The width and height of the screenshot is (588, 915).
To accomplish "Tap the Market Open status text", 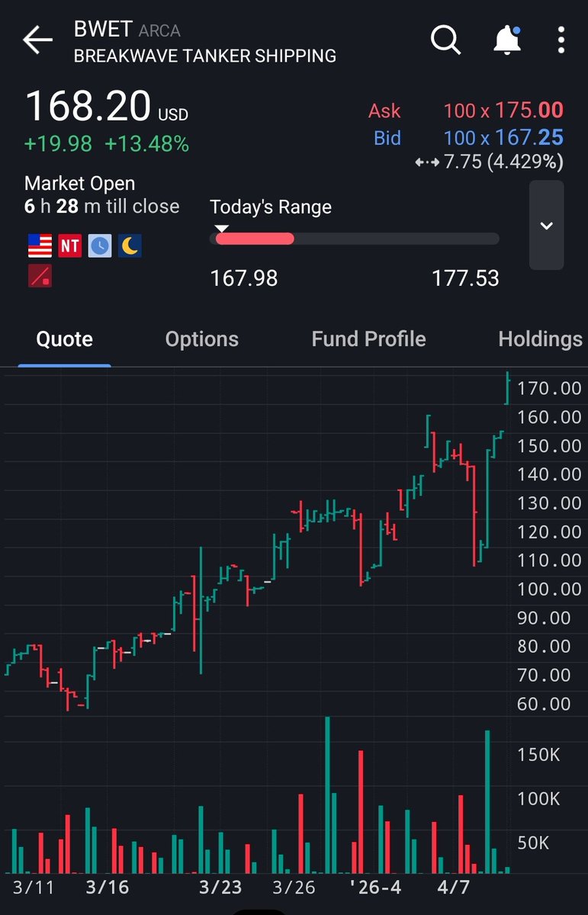I will tap(80, 184).
